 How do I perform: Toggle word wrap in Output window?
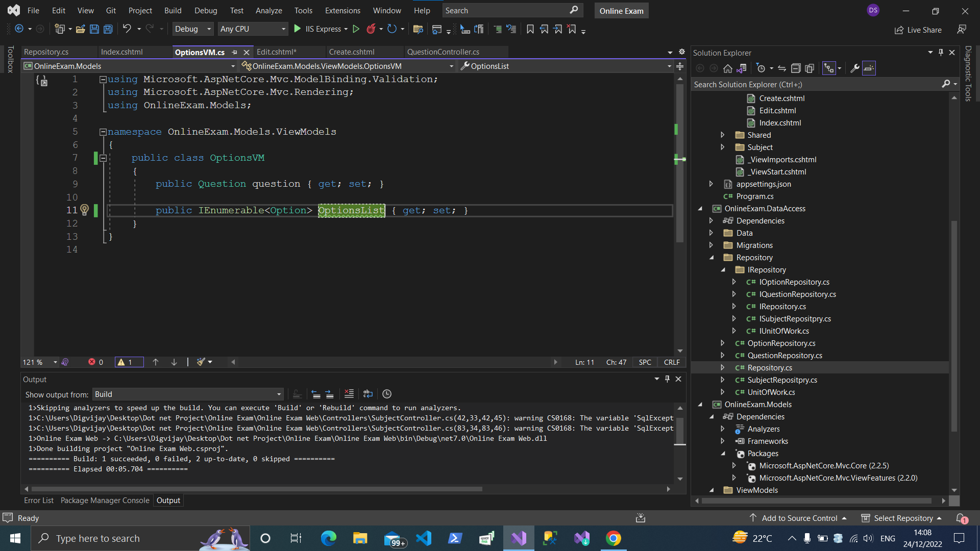[368, 394]
